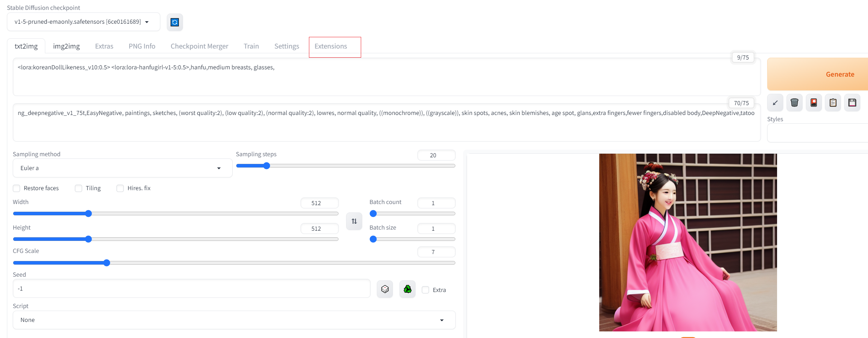Click the CFG Scale value field showing 7
This screenshot has width=868, height=338.
coord(436,252)
